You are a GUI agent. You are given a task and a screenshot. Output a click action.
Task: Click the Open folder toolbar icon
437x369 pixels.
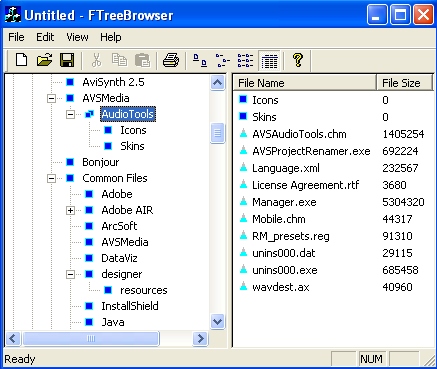pyautogui.click(x=44, y=60)
